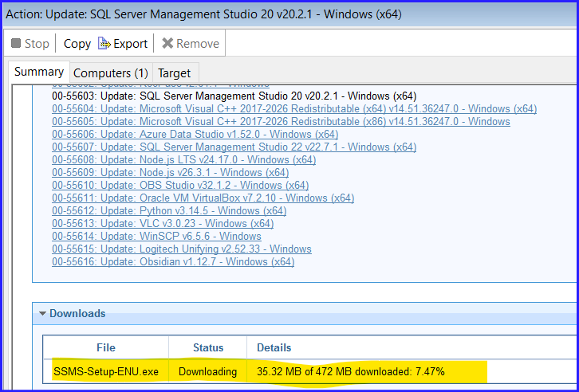Open OBS Studio v32.1.2 link
Image resolution: width=579 pixels, height=392 pixels.
180,185
